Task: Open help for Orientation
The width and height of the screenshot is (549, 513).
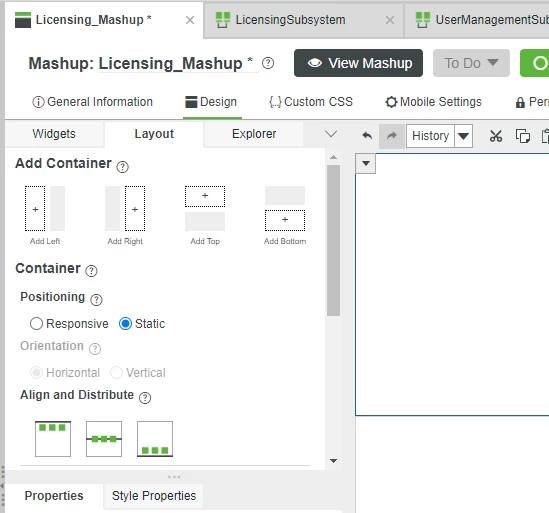Action: click(95, 349)
